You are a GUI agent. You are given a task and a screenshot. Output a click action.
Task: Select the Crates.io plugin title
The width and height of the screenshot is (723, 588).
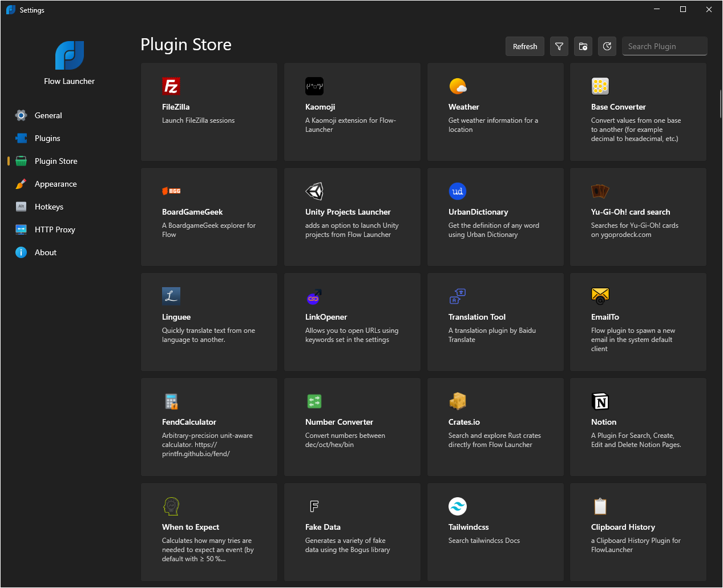coord(465,422)
